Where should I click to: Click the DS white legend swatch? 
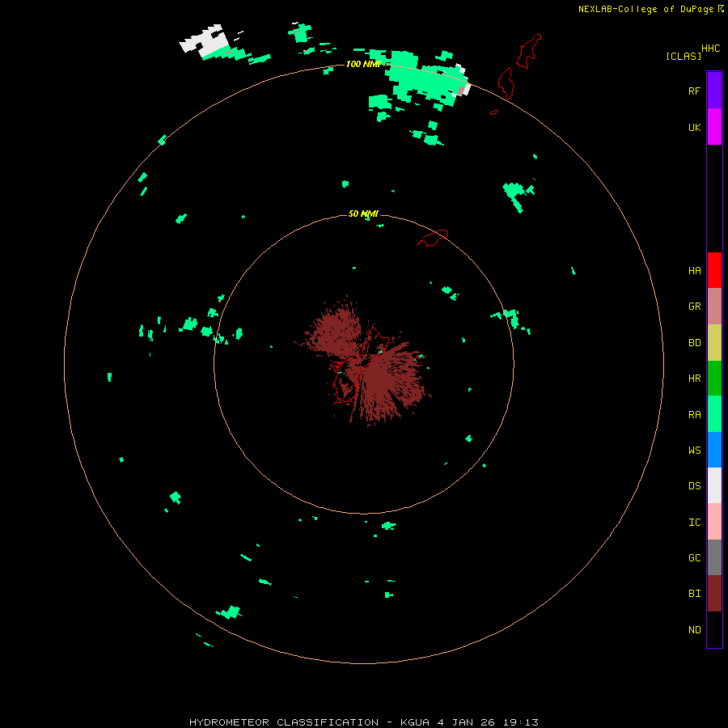tap(714, 485)
